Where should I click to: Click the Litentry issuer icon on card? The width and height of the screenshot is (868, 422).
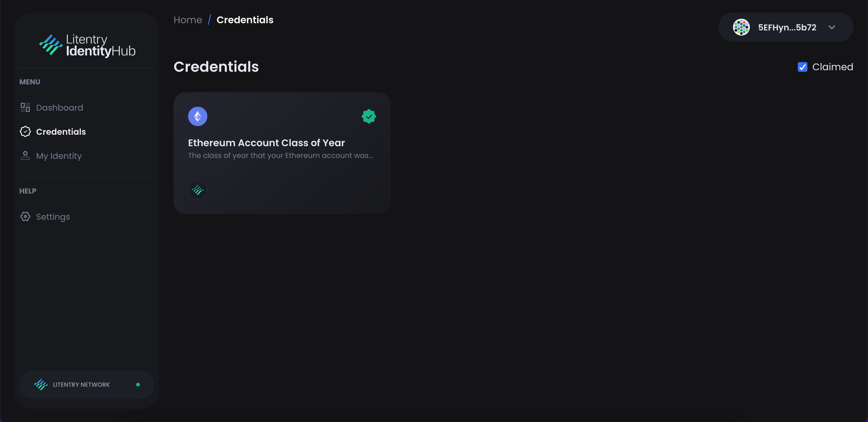(x=198, y=190)
